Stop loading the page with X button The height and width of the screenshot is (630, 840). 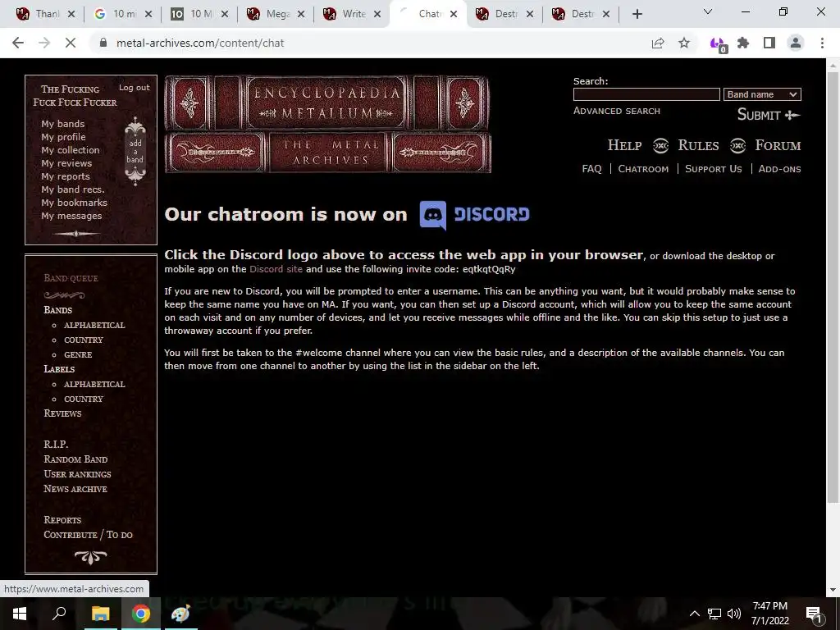tap(71, 43)
